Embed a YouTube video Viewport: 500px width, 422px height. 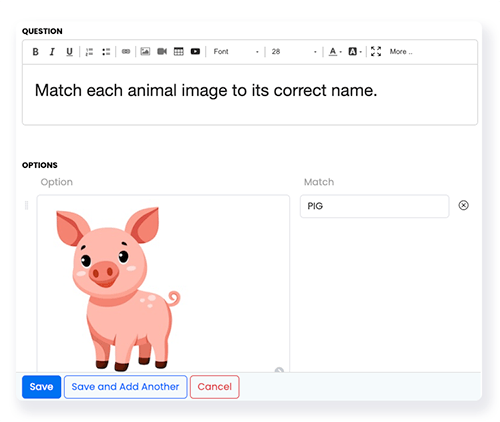coord(195,51)
